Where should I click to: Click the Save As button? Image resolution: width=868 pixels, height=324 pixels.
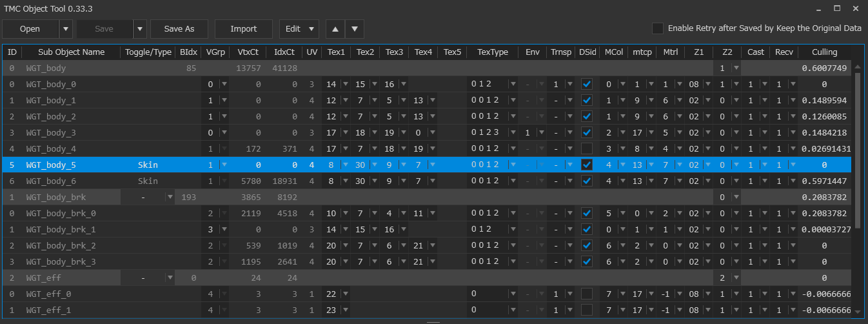click(179, 28)
